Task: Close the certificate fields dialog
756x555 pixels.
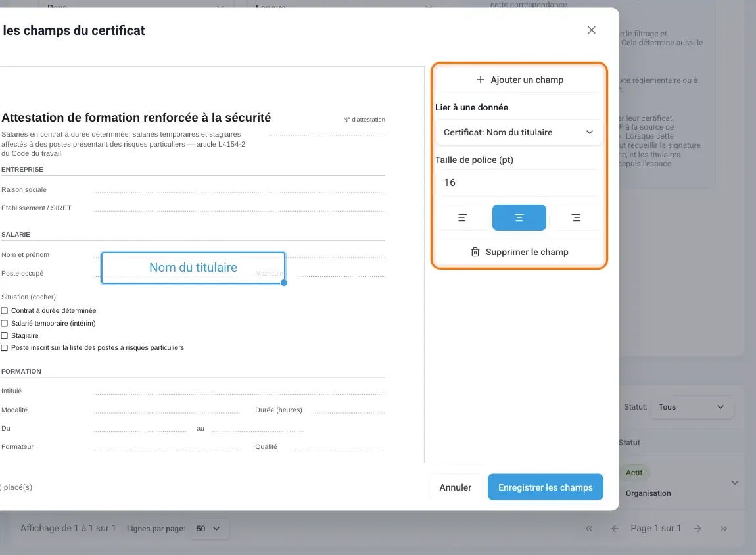Action: click(592, 30)
